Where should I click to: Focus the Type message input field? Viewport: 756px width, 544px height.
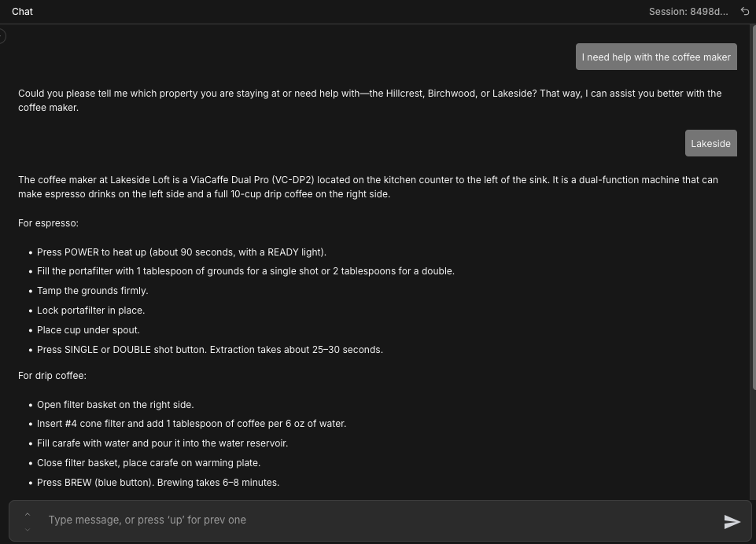point(378,520)
